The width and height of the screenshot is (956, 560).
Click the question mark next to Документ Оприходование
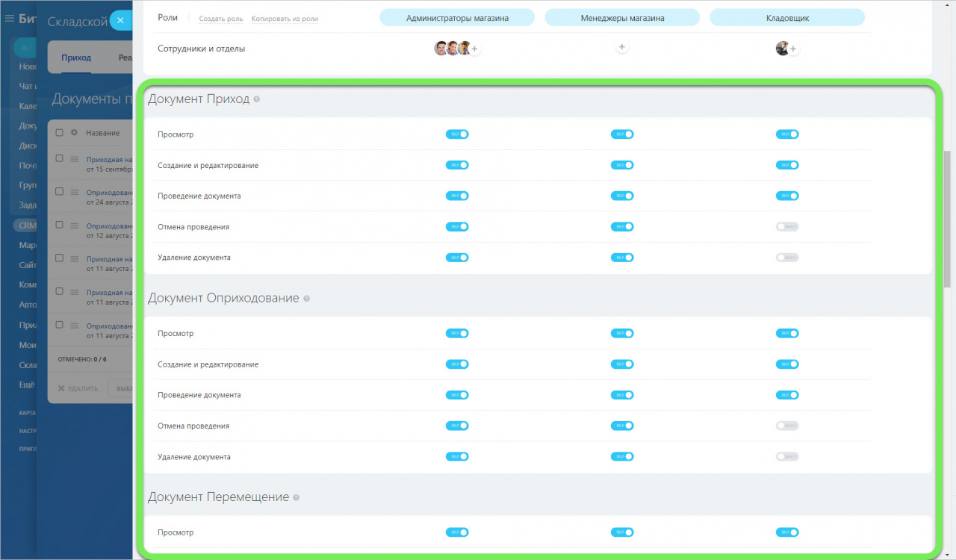(306, 299)
